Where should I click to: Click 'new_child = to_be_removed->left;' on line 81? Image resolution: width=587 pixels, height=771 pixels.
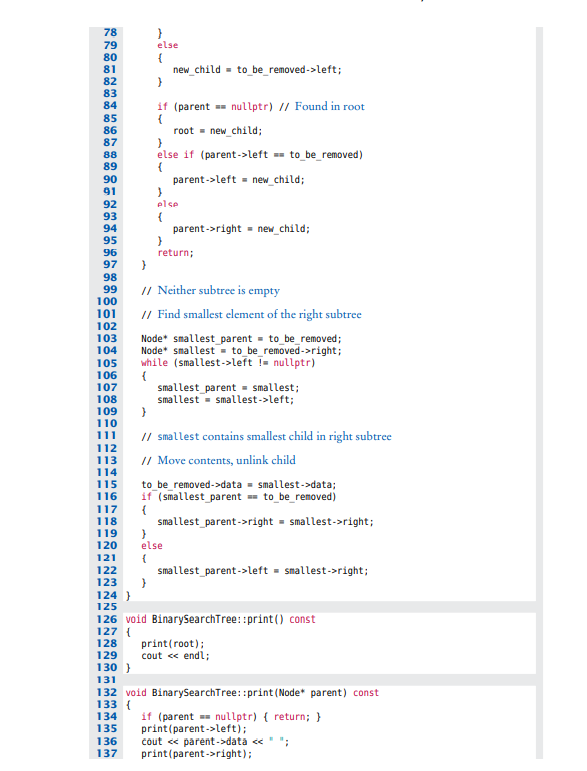click(x=257, y=70)
